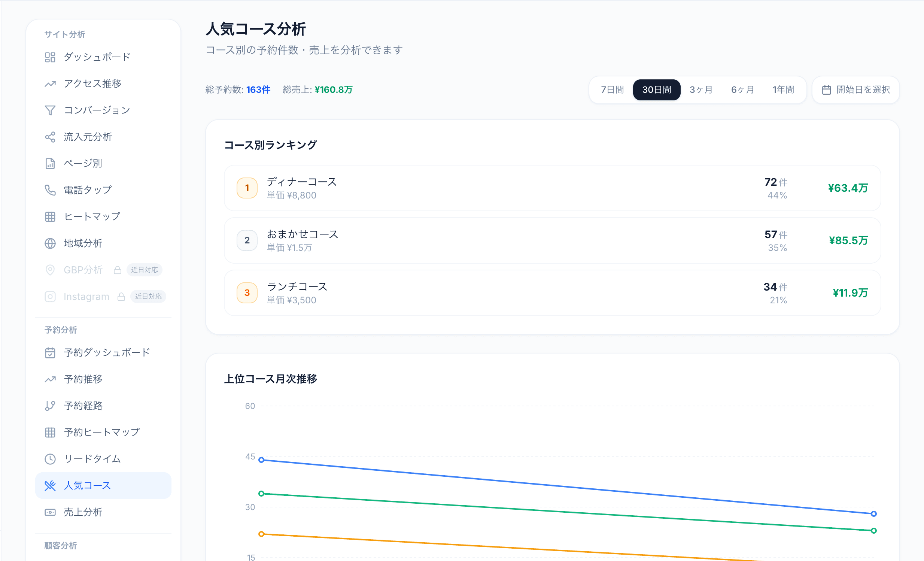Open 予約ダッシュボード via its calendar icon
This screenshot has width=924, height=561.
pos(50,352)
